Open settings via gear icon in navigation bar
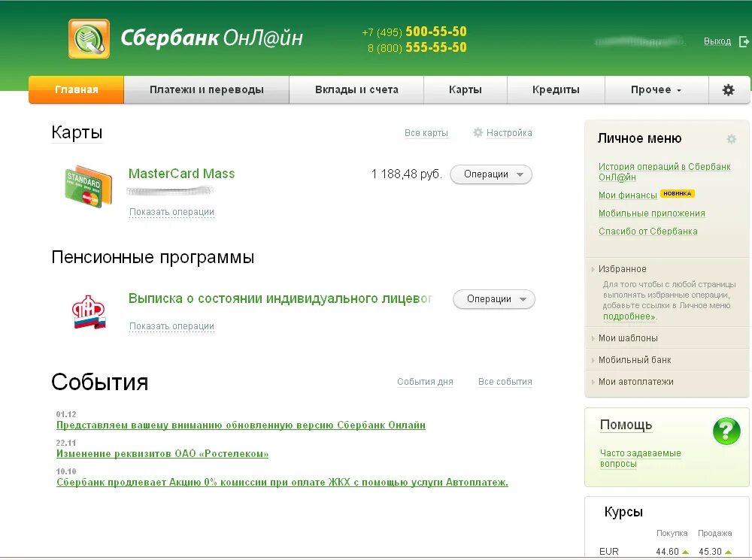 tap(729, 89)
